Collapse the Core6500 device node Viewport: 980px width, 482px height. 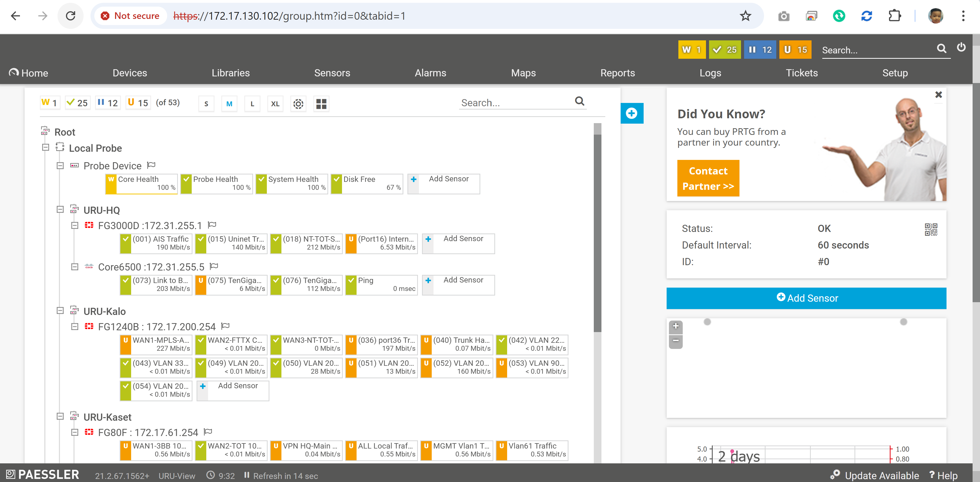[x=75, y=267]
